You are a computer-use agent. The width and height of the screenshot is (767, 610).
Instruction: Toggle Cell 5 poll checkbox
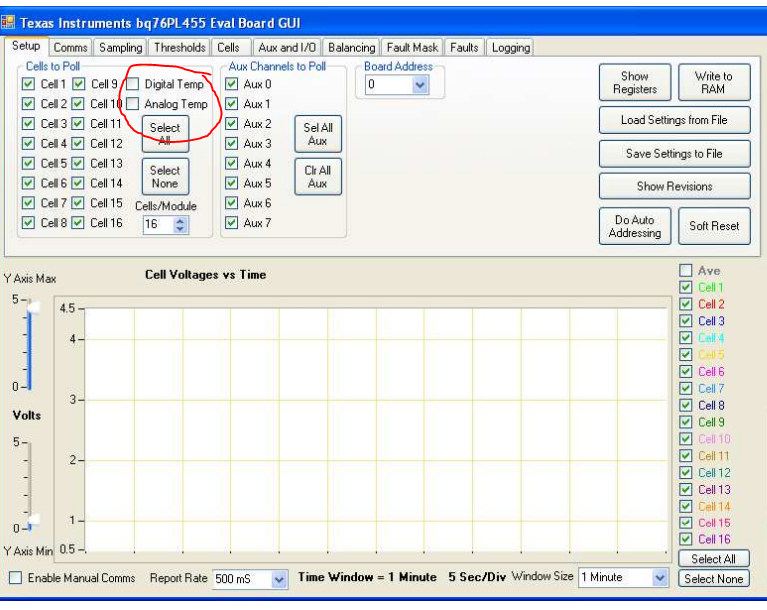pos(28,163)
